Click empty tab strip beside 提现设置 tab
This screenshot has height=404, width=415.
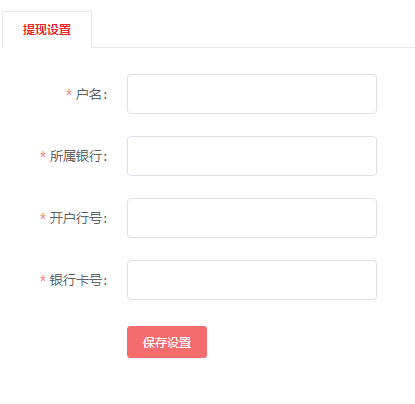pos(253,29)
